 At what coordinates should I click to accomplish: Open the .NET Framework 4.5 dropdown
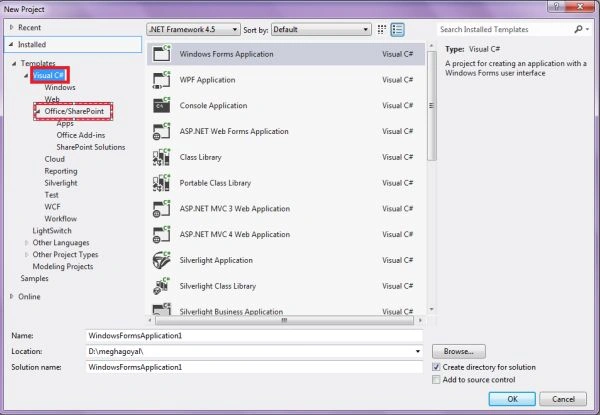click(x=193, y=29)
